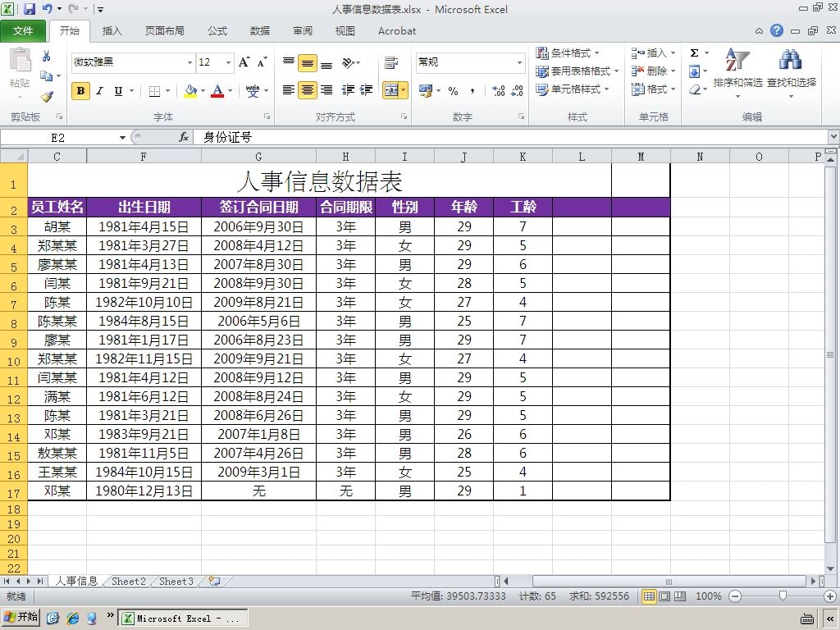Align text left
Viewport: 840px width, 630px height.
click(x=288, y=90)
